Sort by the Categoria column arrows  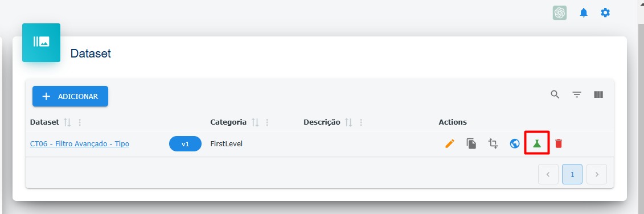[255, 122]
